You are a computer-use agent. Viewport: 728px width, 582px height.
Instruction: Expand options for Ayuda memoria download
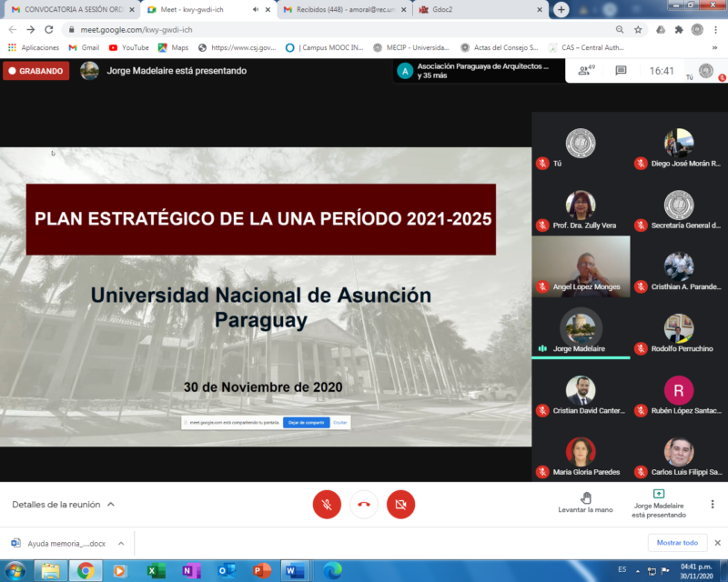pyautogui.click(x=121, y=543)
